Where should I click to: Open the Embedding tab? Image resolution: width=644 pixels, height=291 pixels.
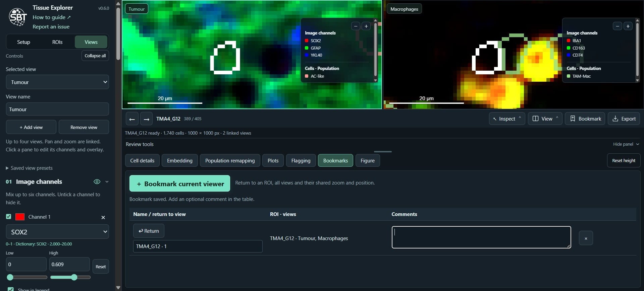click(180, 161)
